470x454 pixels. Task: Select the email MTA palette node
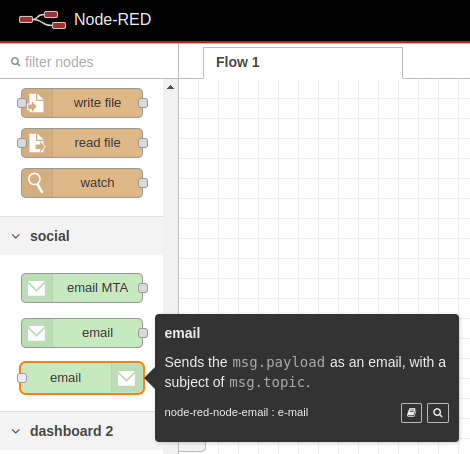[82, 288]
